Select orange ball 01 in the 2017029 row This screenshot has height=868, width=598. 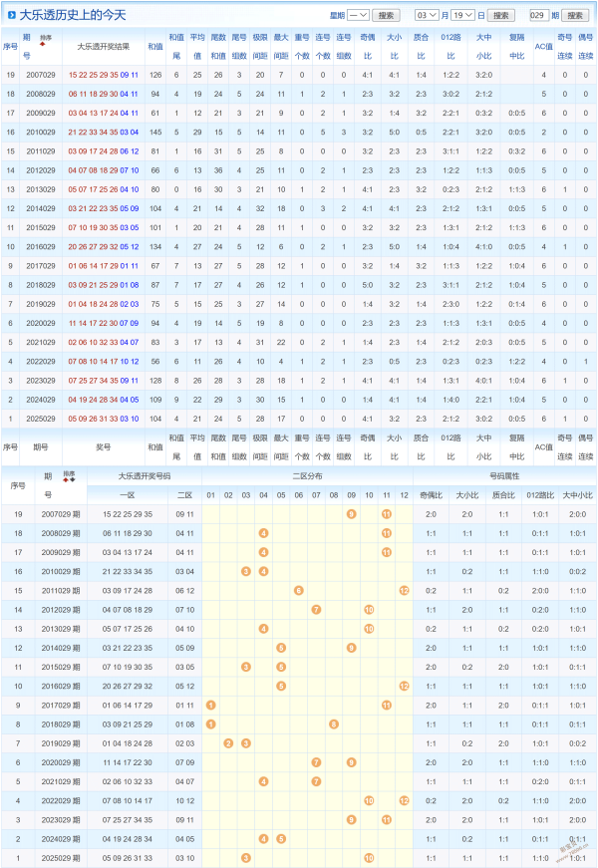click(210, 705)
